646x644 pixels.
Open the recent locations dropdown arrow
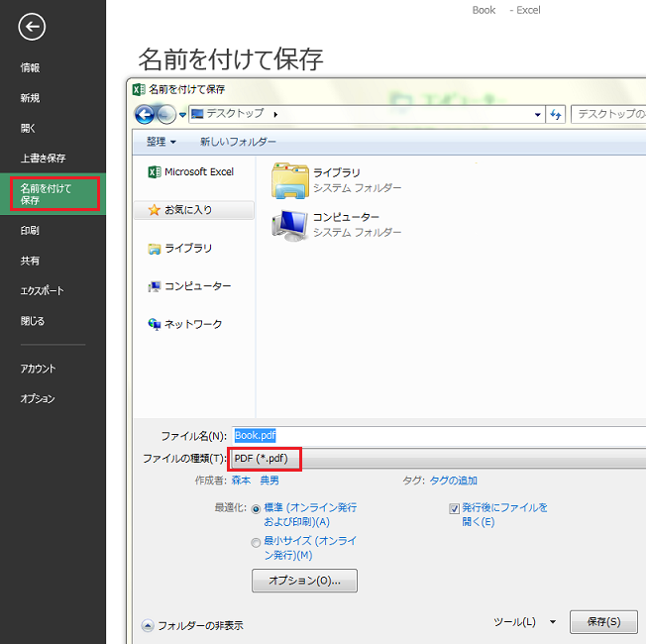pyautogui.click(x=182, y=115)
